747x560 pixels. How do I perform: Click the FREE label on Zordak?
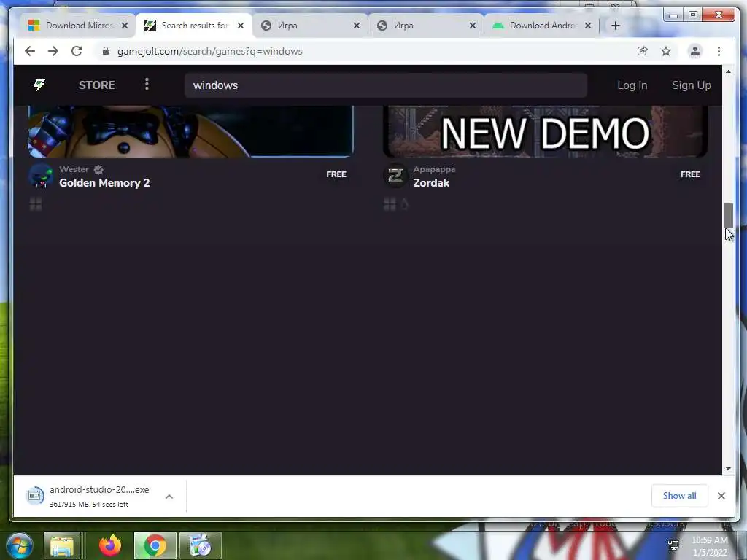[x=690, y=174]
